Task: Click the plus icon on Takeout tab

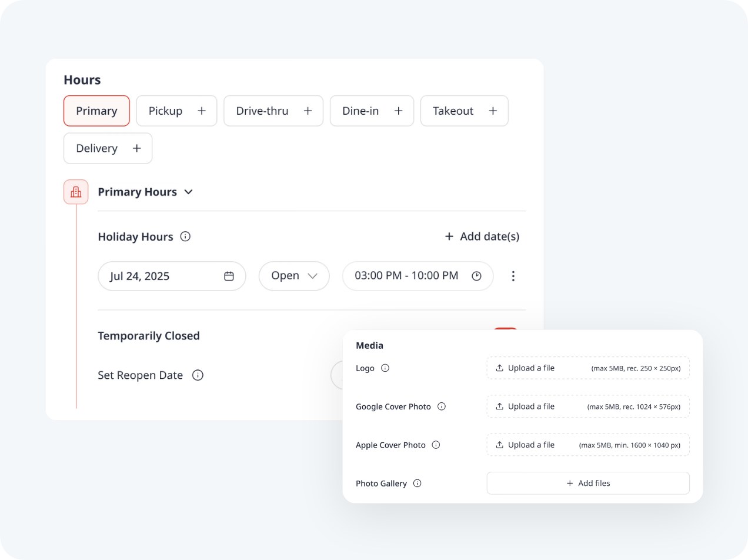Action: click(x=493, y=111)
